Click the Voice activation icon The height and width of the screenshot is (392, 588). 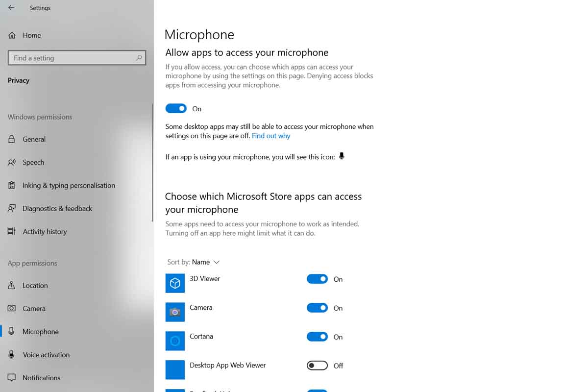[12, 354]
